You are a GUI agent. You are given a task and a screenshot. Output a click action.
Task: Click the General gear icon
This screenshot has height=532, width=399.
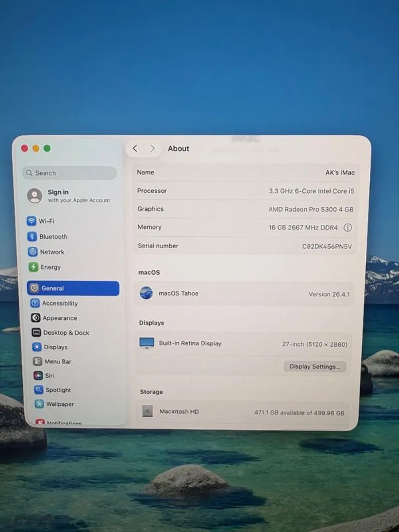point(34,288)
